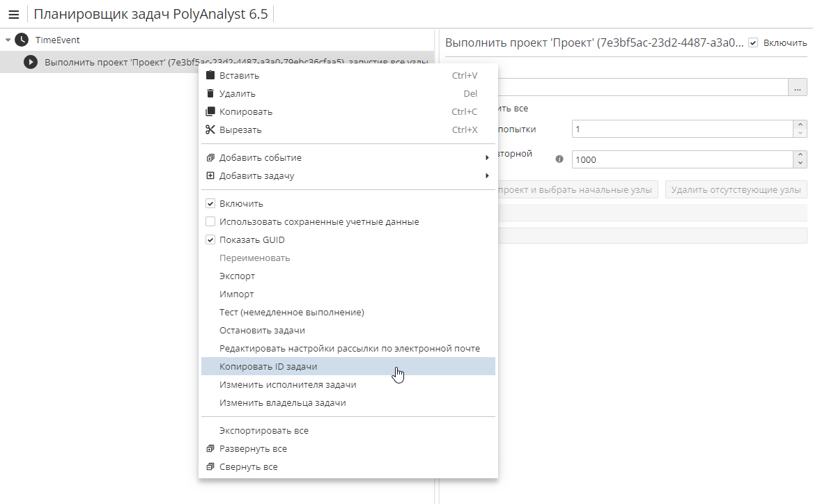Click the icon beside Свернуть все
813x504 pixels.
(x=210, y=466)
